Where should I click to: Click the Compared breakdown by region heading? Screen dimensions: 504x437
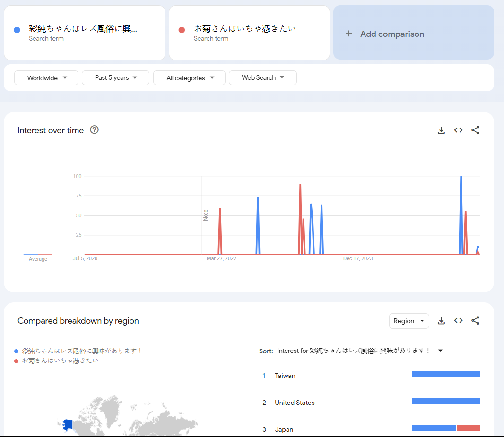(78, 321)
